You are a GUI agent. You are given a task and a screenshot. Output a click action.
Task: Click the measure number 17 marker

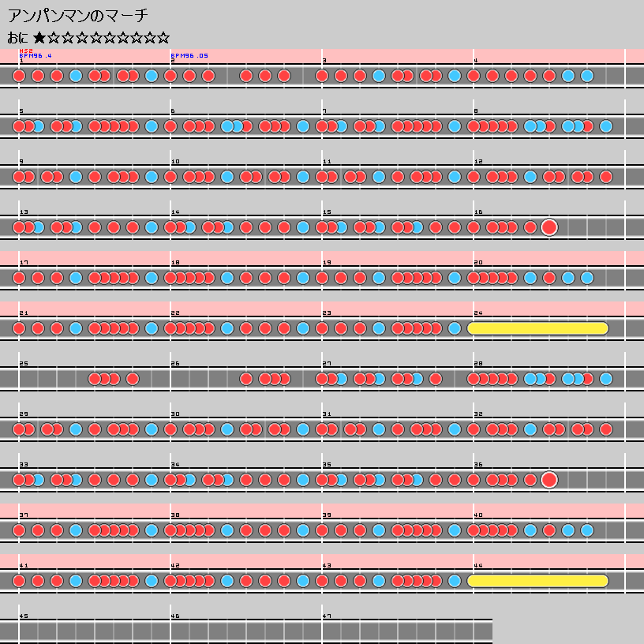click(24, 263)
